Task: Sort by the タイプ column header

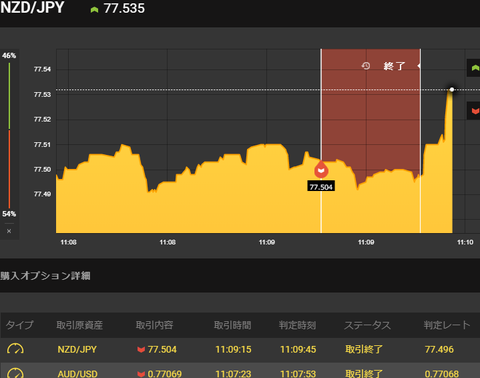Action: click(20, 325)
